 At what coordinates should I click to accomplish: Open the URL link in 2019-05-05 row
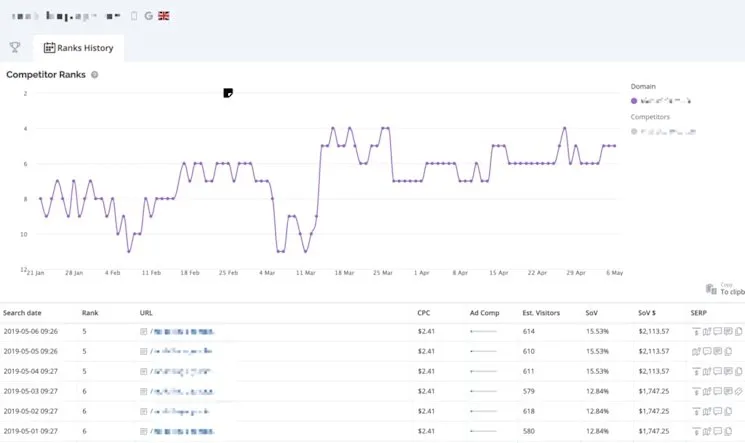pos(181,351)
